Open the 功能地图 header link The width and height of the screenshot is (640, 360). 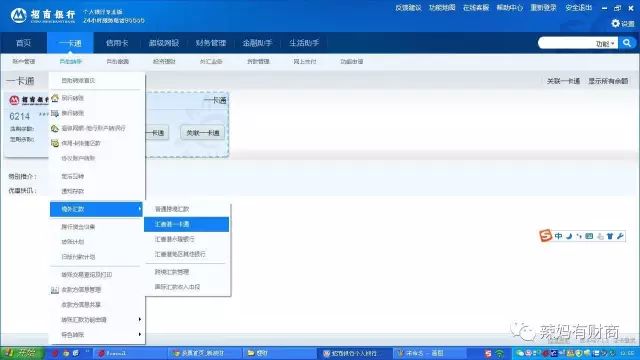pyautogui.click(x=442, y=8)
